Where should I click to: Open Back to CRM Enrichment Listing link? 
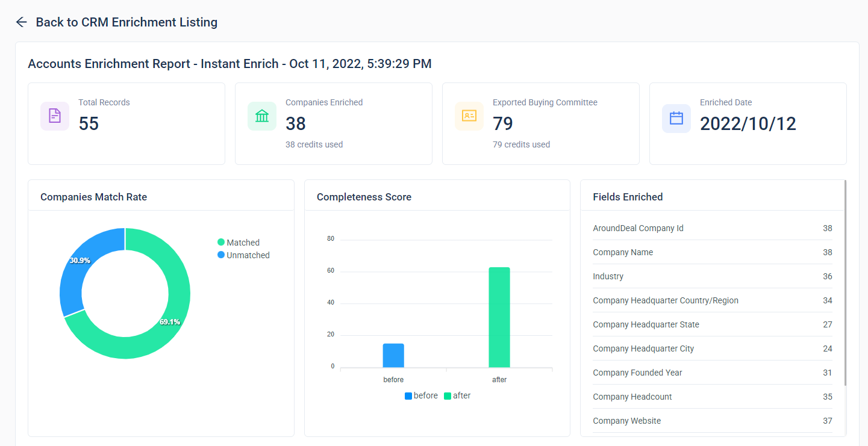126,22
